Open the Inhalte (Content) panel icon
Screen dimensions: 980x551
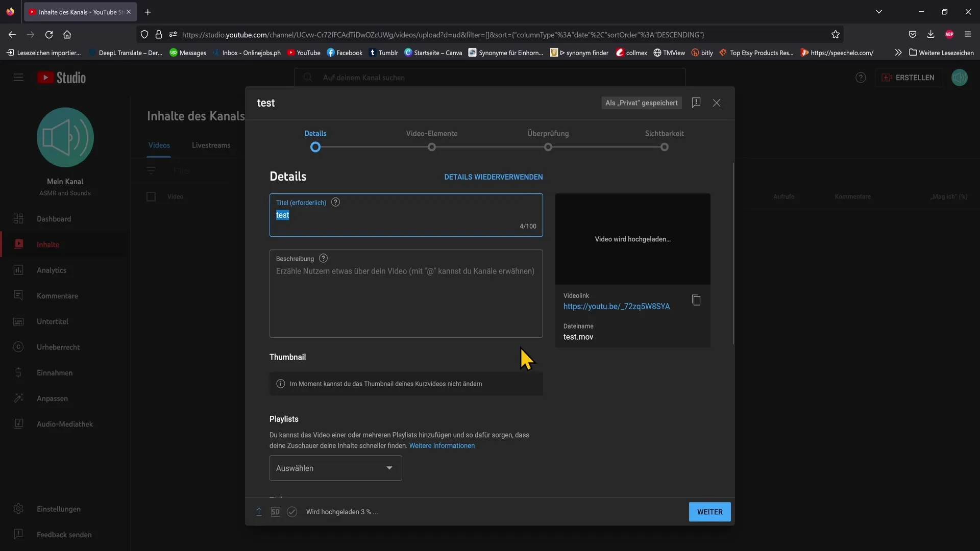[x=18, y=243]
